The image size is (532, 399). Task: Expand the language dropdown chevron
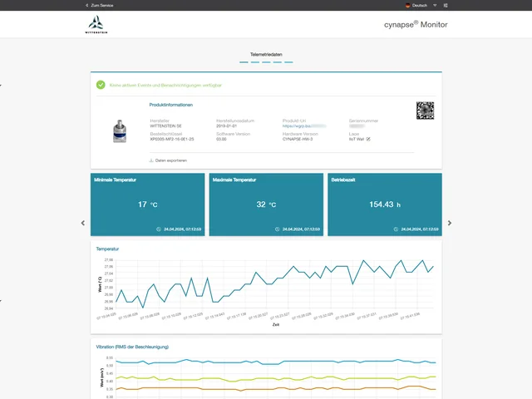(435, 5)
